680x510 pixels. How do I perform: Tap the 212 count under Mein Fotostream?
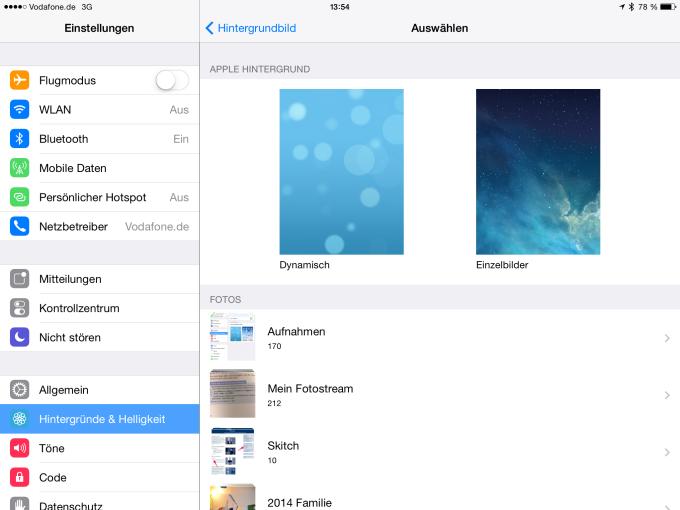tap(275, 403)
